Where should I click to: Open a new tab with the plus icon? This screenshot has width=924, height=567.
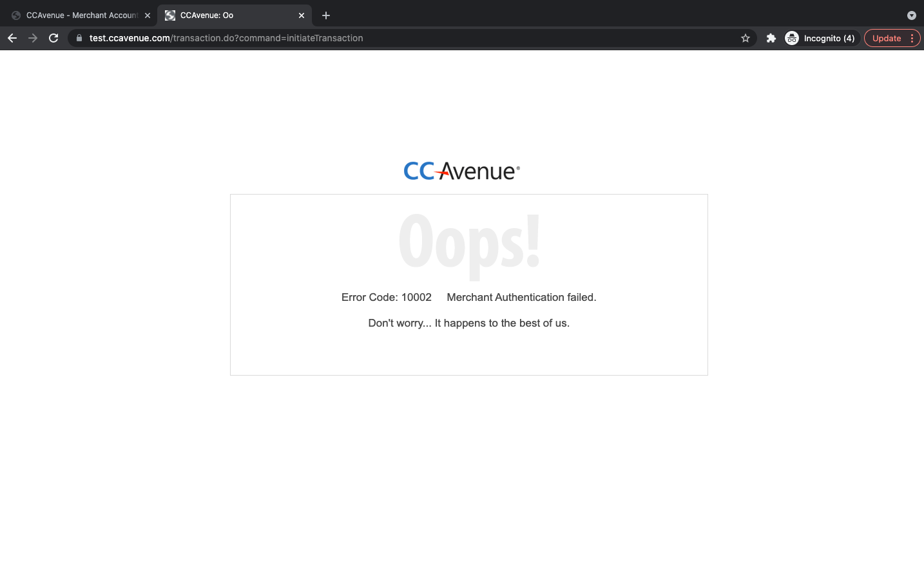(326, 15)
